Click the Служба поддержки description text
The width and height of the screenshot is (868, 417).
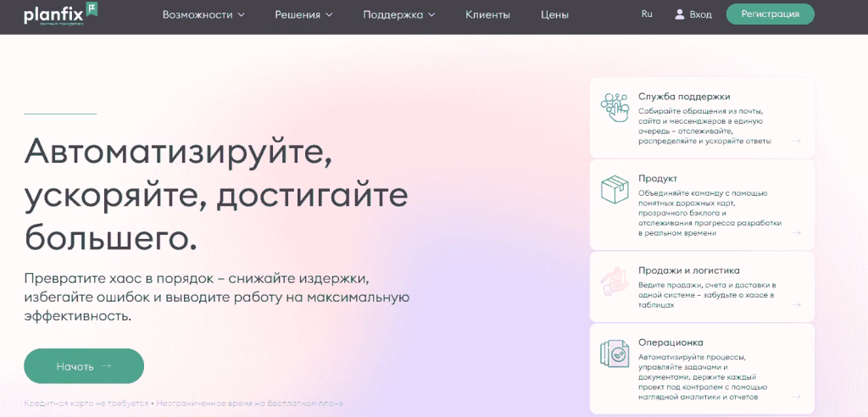[x=704, y=125]
